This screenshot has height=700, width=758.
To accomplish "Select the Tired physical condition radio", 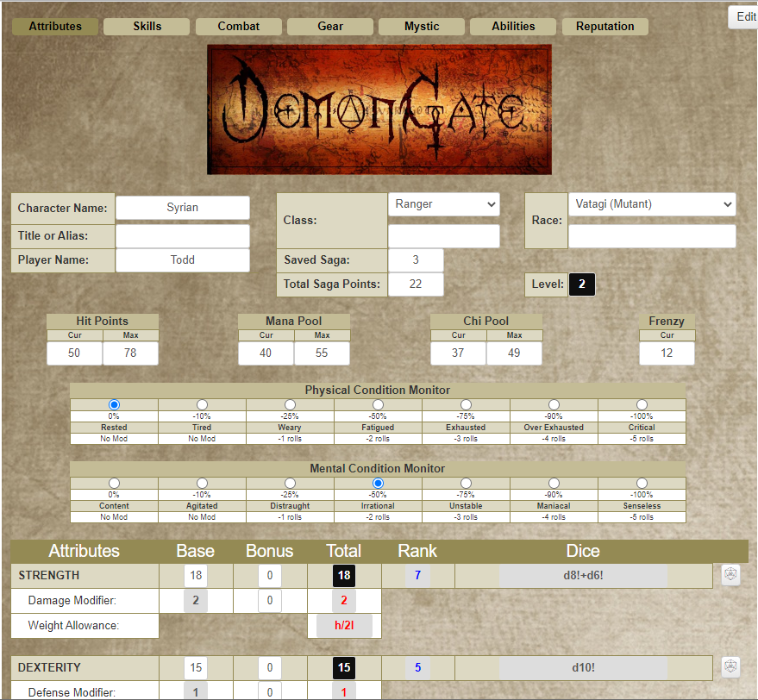I will tap(202, 404).
